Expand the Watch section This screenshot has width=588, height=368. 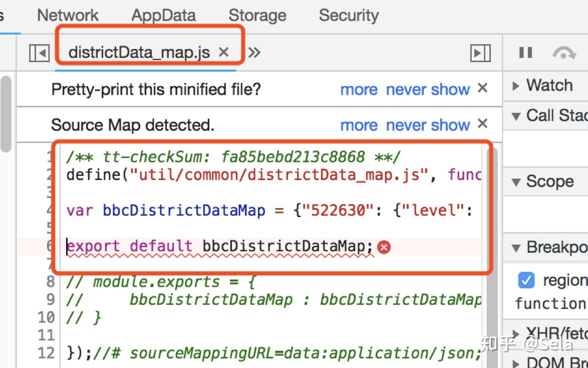(x=516, y=86)
